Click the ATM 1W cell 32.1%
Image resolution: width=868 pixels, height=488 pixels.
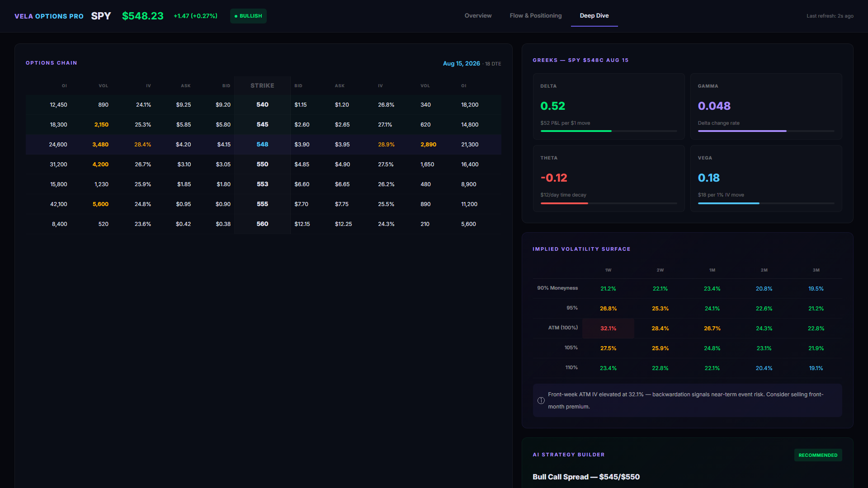point(608,328)
